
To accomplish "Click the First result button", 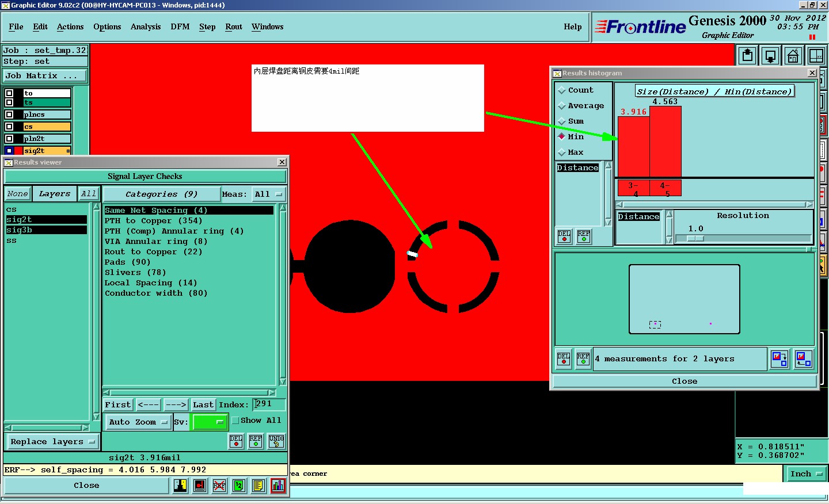I will [118, 405].
